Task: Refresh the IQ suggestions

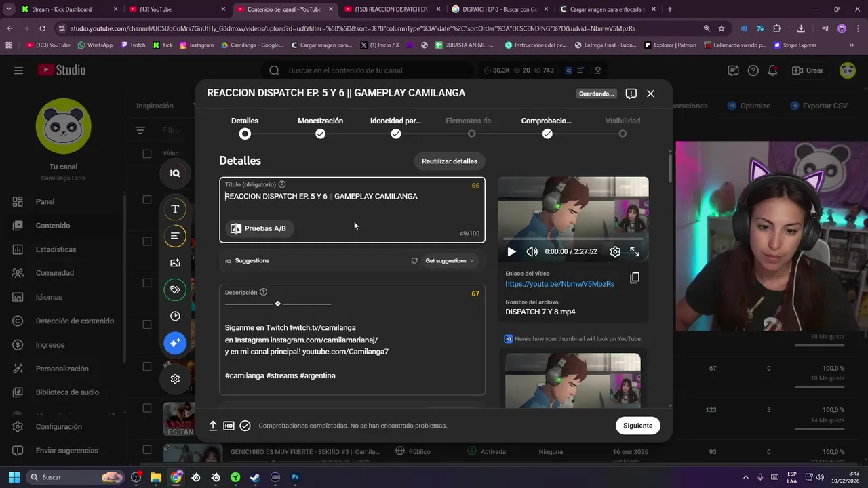Action: pyautogui.click(x=414, y=260)
